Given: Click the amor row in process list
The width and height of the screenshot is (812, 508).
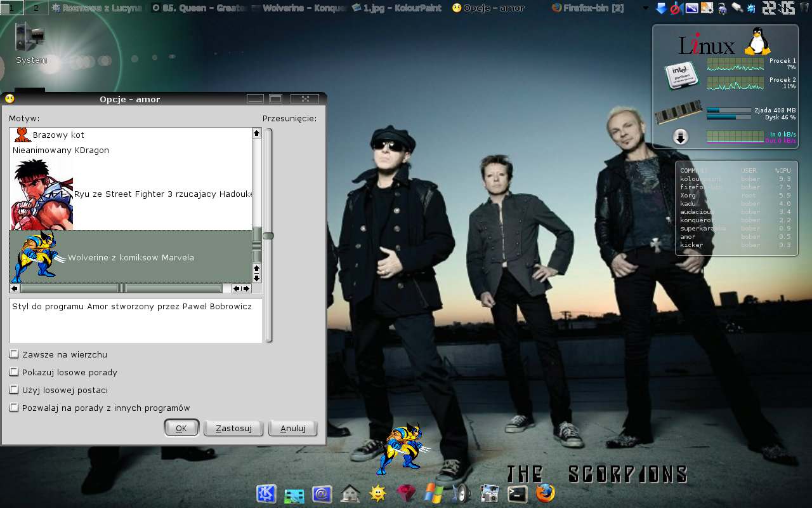Looking at the screenshot, I should [x=737, y=237].
